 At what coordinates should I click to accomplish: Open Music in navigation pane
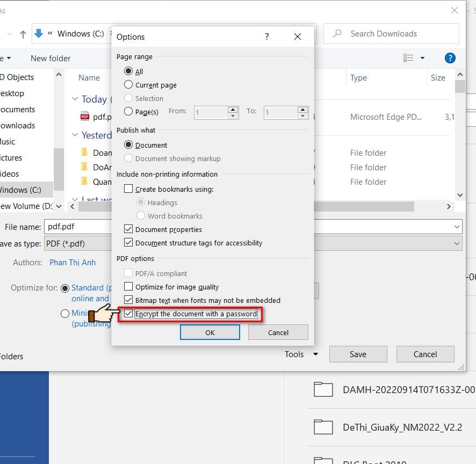(x=8, y=142)
